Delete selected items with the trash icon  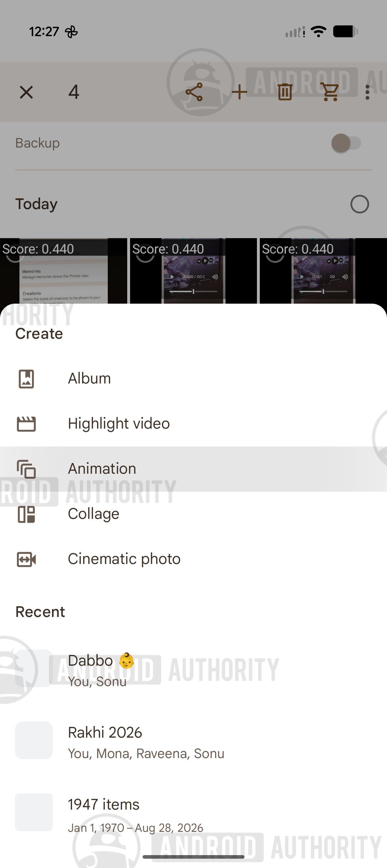[285, 92]
